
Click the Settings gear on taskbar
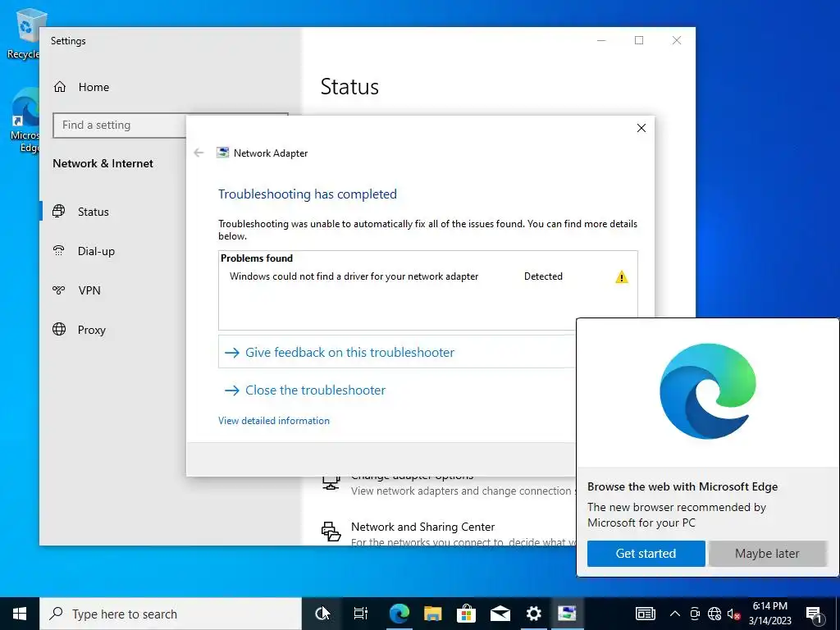(x=533, y=614)
